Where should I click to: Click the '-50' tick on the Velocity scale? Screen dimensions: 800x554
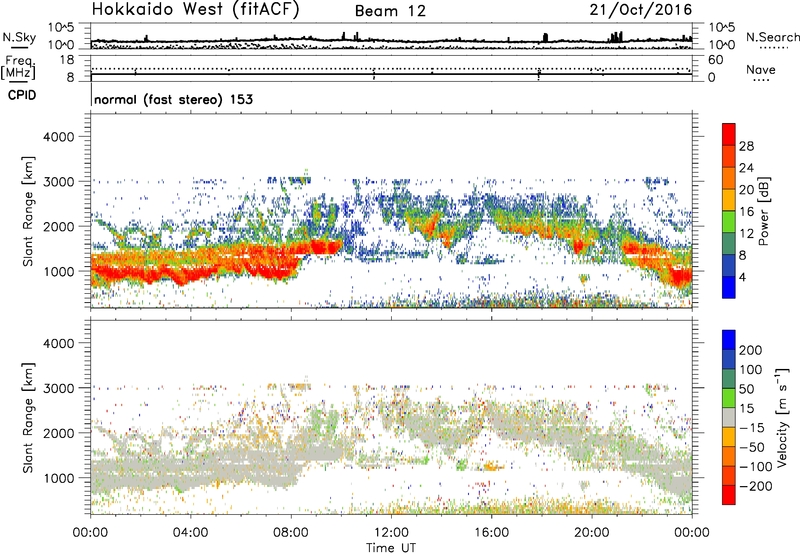click(x=752, y=447)
